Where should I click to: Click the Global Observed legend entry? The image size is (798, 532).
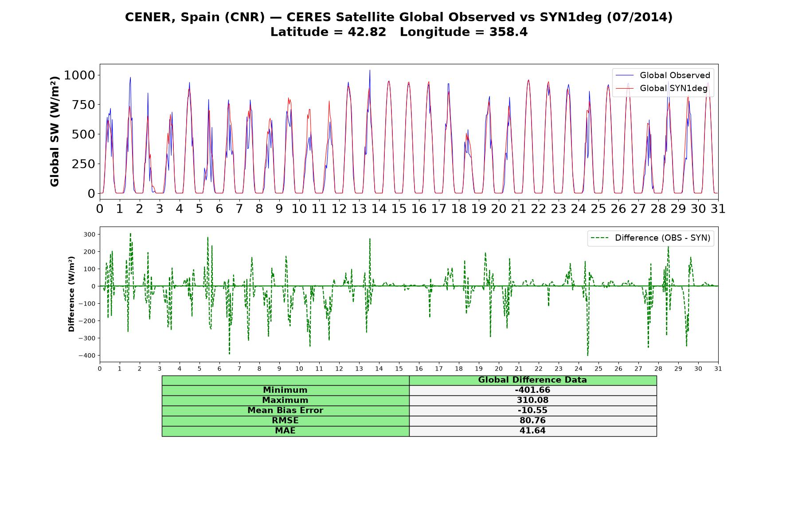tap(662, 75)
